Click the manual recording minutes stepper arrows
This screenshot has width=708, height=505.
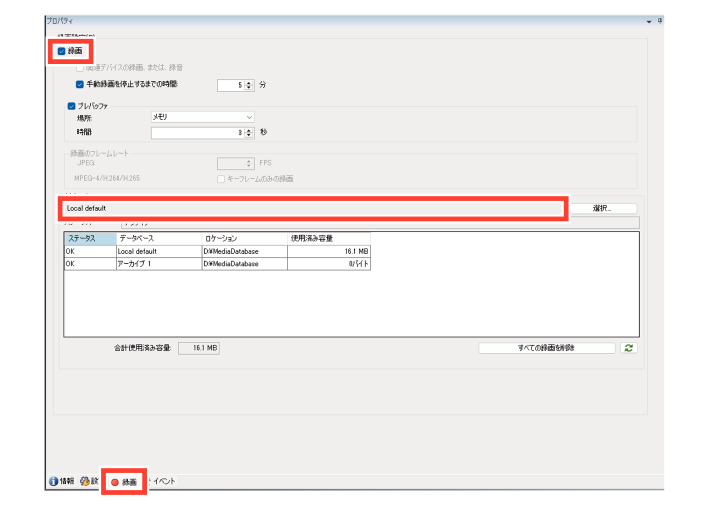pyautogui.click(x=249, y=85)
